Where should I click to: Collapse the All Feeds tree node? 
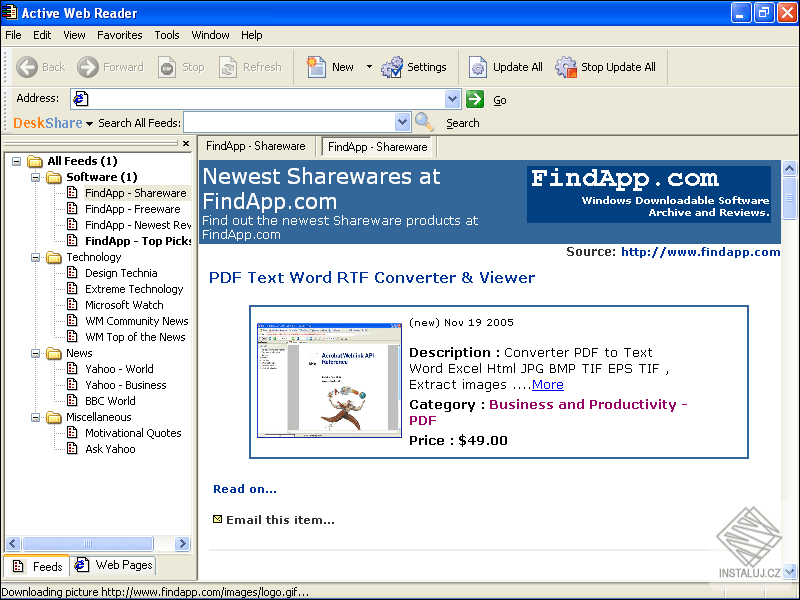16,161
